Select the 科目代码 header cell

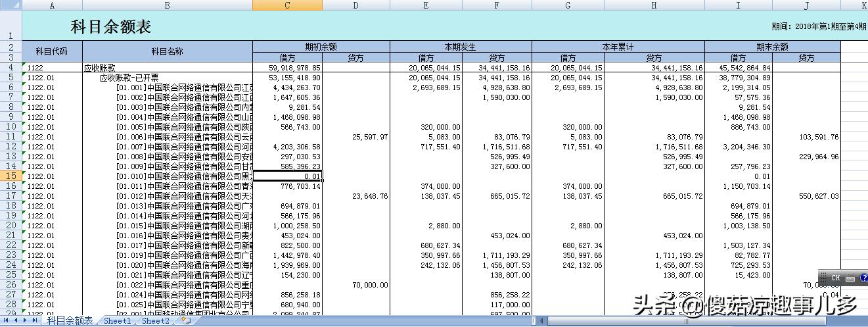[x=52, y=51]
